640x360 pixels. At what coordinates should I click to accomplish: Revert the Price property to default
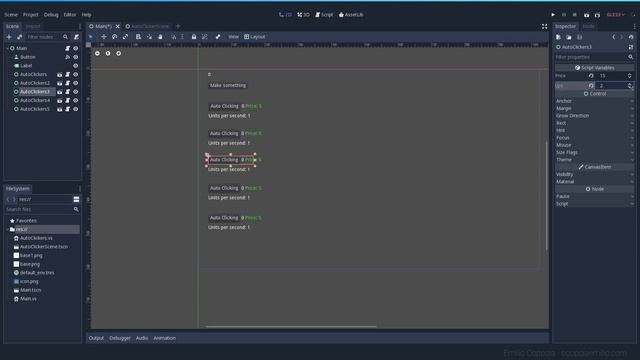[x=591, y=76]
